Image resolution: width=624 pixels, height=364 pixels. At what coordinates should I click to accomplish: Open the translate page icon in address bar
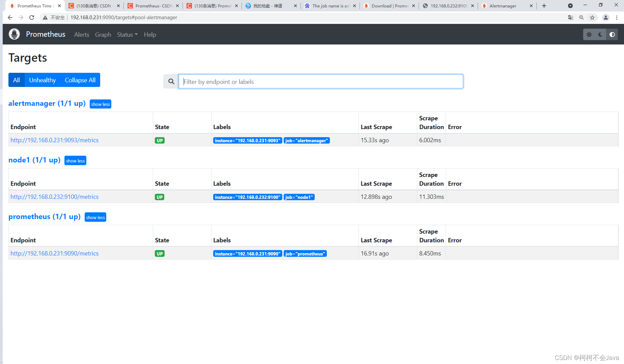tap(571, 18)
